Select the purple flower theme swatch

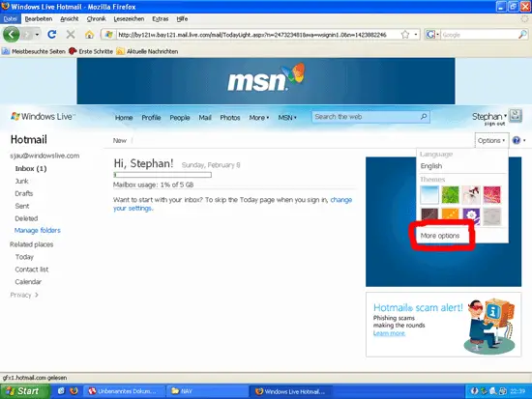pyautogui.click(x=471, y=216)
